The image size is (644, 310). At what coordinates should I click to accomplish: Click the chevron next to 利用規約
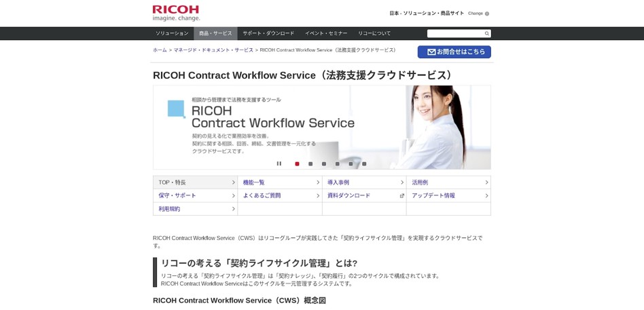233,209
